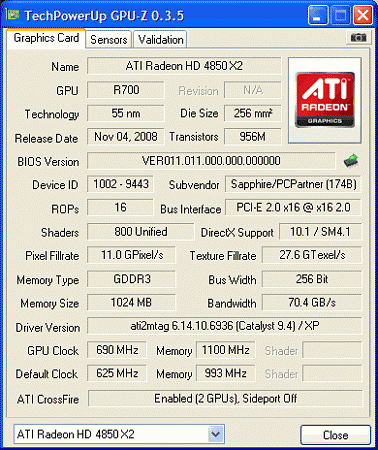Switch to the Sensors tab
The width and height of the screenshot is (378, 450).
tap(109, 40)
